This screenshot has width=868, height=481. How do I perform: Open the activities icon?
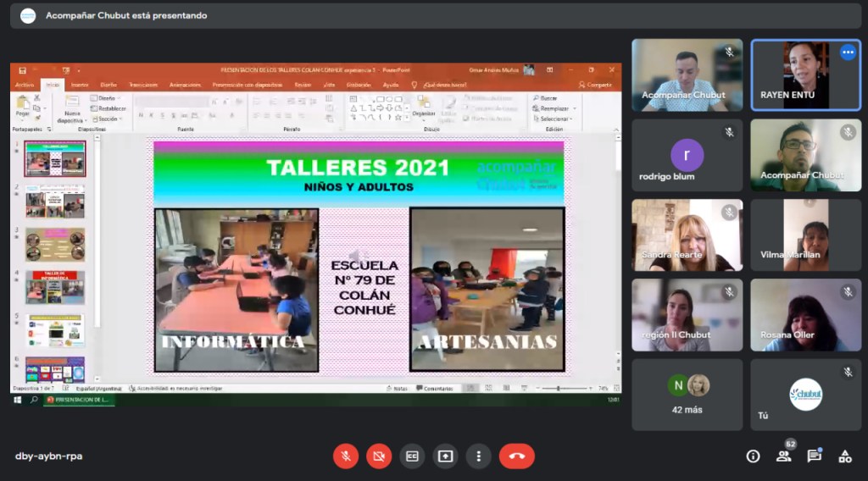tap(844, 456)
